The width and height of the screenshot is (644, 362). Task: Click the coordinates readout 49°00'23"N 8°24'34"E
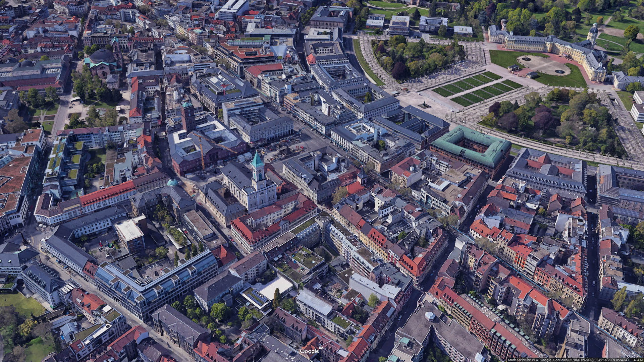pyautogui.click(x=614, y=360)
